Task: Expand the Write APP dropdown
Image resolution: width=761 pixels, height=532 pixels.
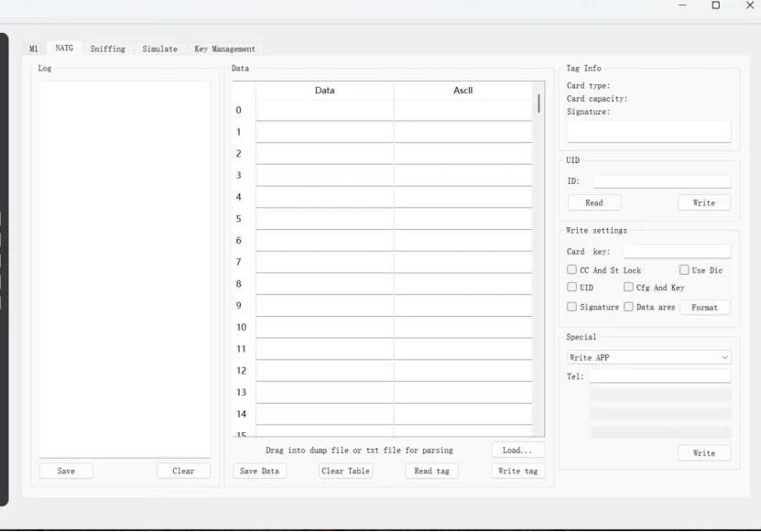Action: [649, 357]
